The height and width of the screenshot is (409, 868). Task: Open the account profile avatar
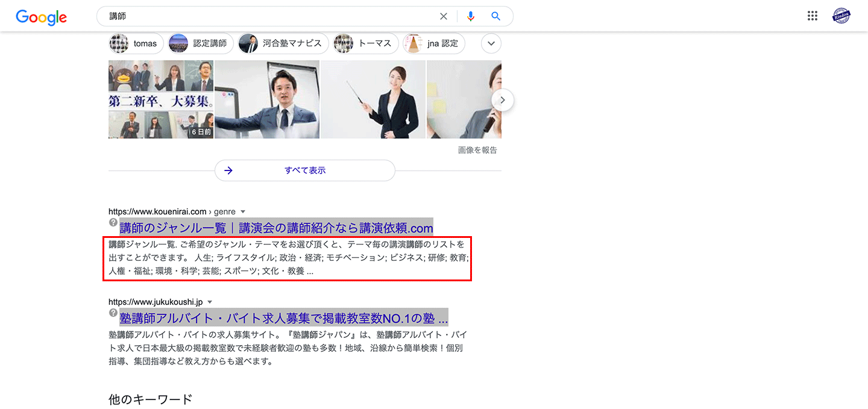tap(841, 16)
